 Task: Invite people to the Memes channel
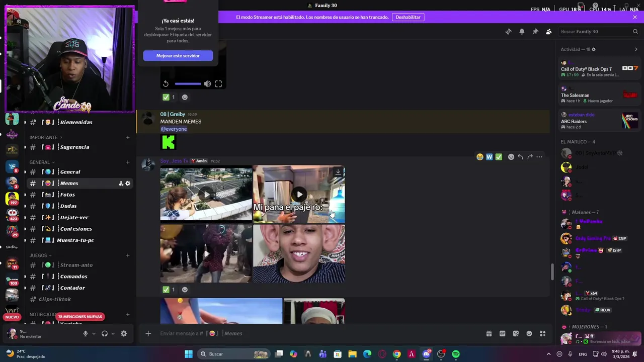pyautogui.click(x=121, y=184)
